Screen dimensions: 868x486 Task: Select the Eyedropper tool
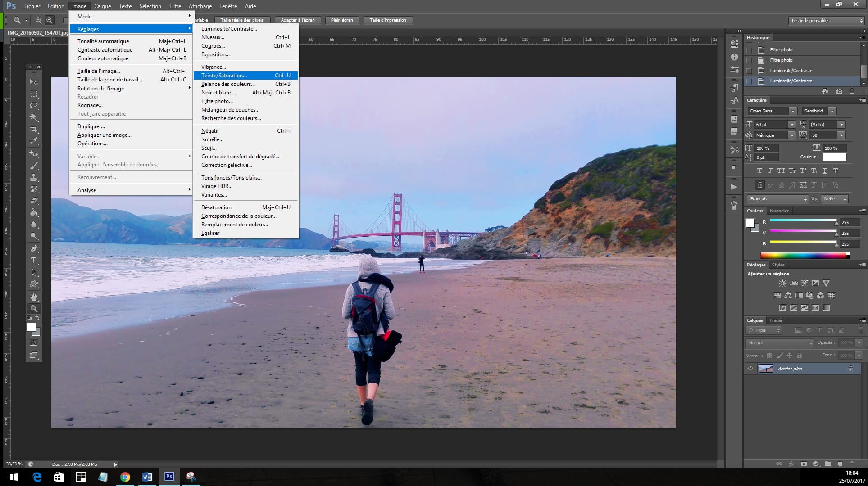[x=34, y=141]
